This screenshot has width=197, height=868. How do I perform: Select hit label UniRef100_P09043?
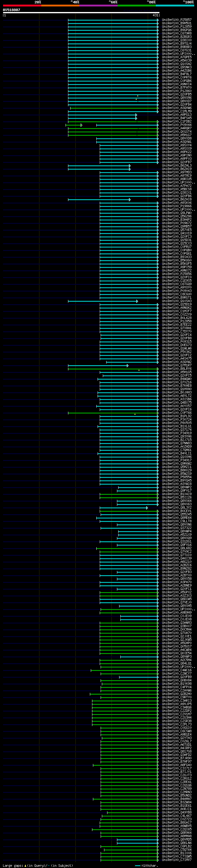pyautogui.click(x=177, y=291)
